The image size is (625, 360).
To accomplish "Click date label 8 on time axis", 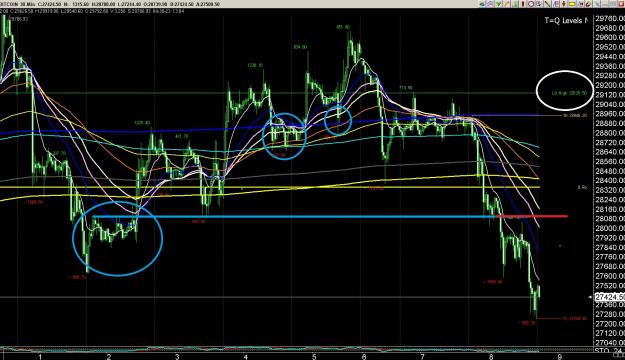I will (491, 357).
